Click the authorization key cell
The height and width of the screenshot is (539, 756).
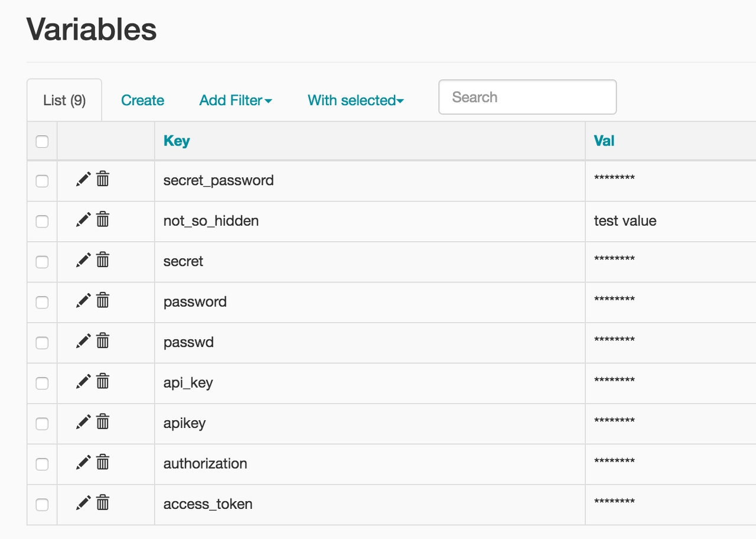pyautogui.click(x=370, y=463)
